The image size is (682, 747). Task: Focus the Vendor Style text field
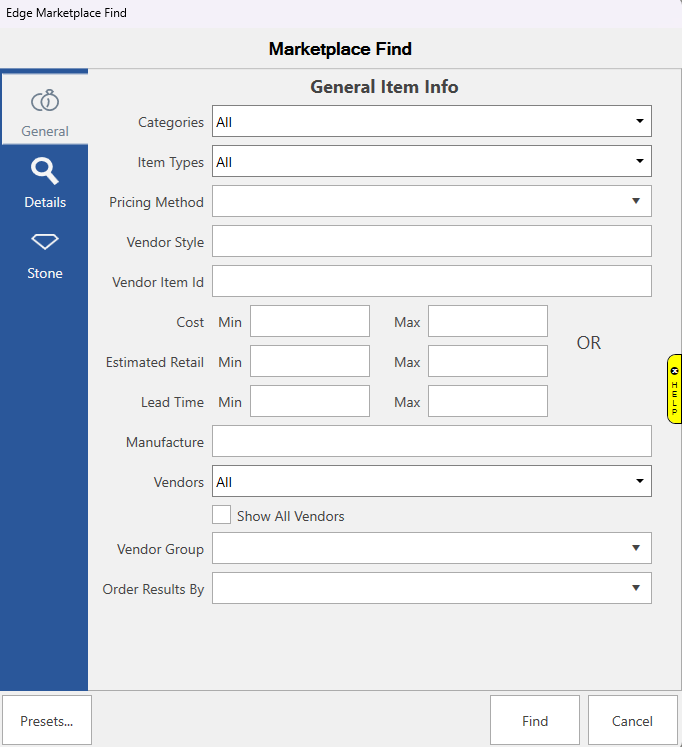431,241
